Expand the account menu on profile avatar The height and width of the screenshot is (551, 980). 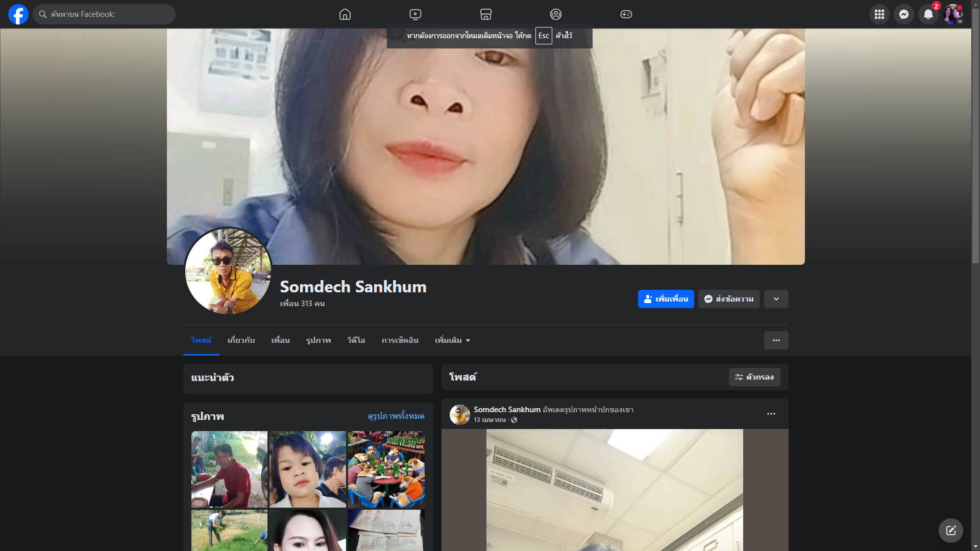point(953,14)
